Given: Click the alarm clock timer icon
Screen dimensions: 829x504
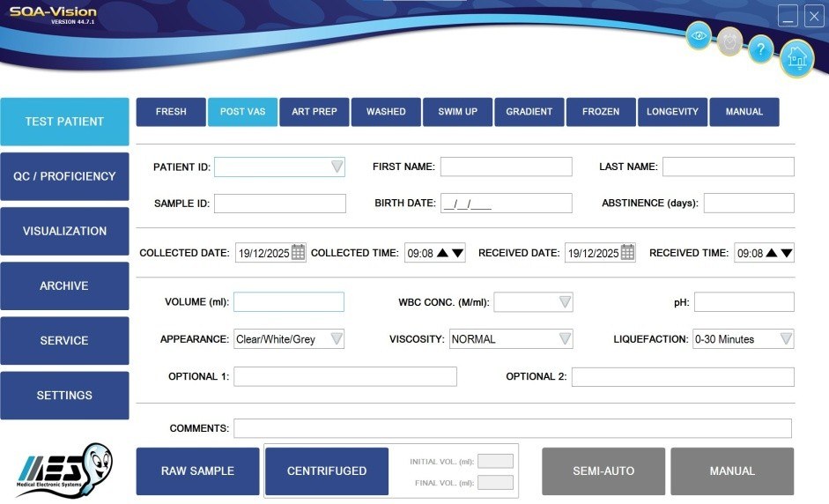Looking at the screenshot, I should pos(729,41).
